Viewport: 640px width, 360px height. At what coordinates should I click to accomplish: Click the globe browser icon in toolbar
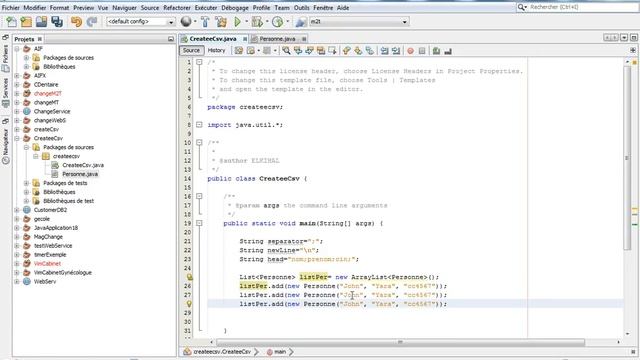186,22
